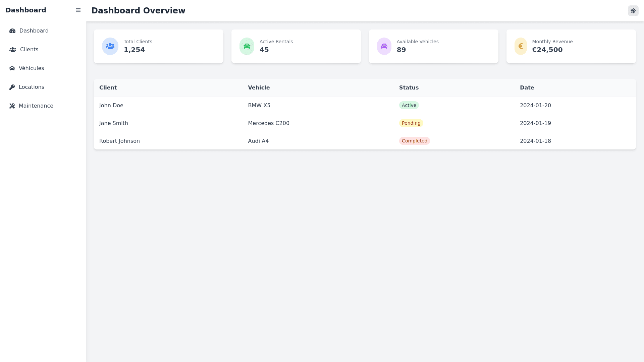Viewport: 644px width, 362px height.
Task: Click the gauge icon beside Dashboard
Action: pos(12,31)
